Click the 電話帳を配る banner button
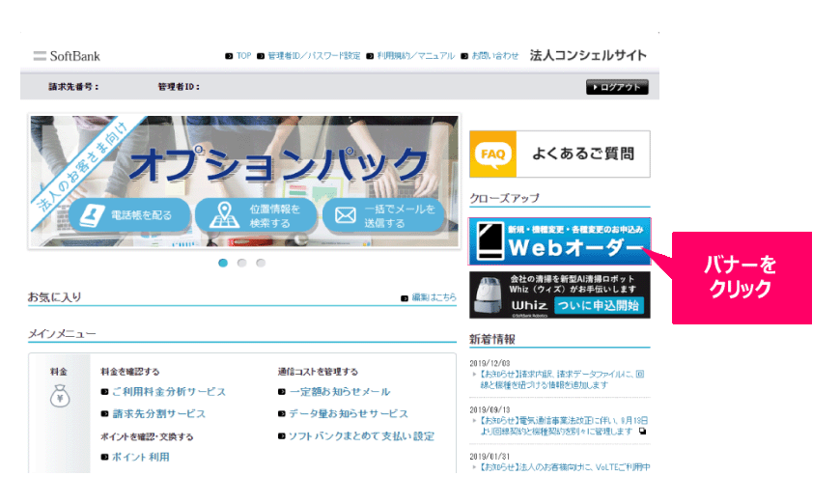 (x=129, y=215)
